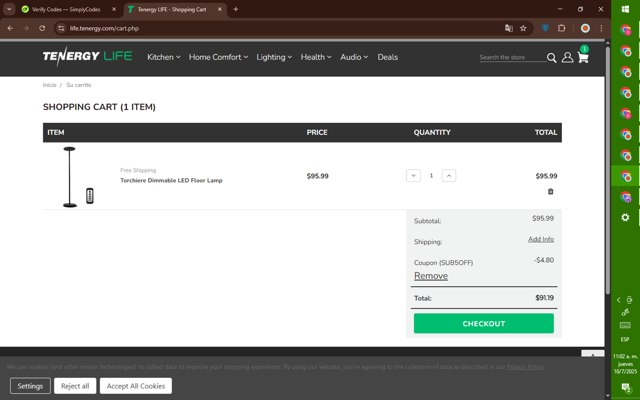Close the Verify Codes tab

pos(114,9)
